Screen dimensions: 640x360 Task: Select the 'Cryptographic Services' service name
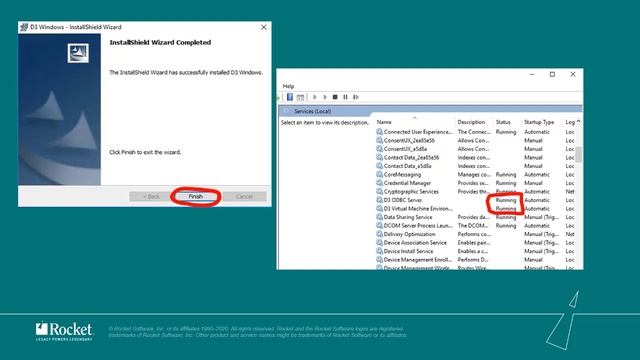[411, 191]
